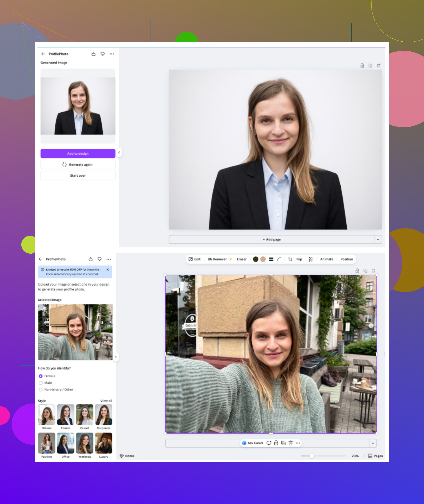Click the corner rounding icon
Image resolution: width=424 pixels, height=504 pixels.
click(x=279, y=259)
